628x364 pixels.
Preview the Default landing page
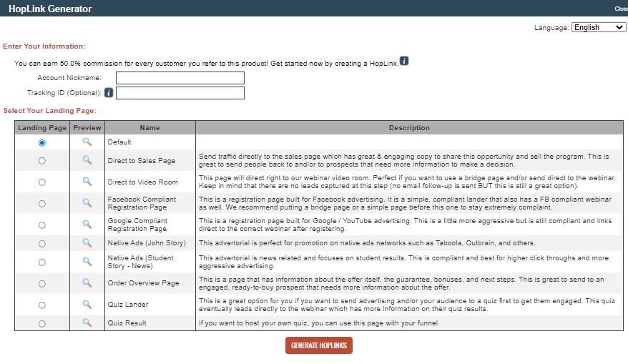click(87, 142)
